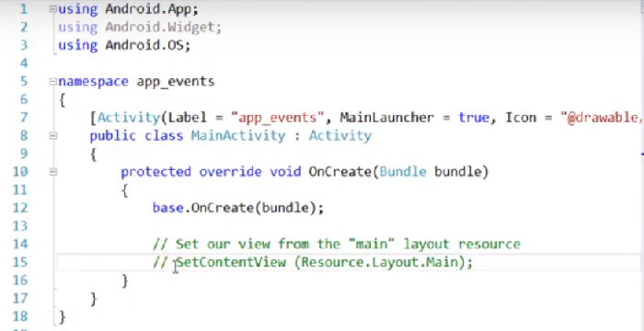Place cursor on MainLauncher attribute property

[386, 118]
